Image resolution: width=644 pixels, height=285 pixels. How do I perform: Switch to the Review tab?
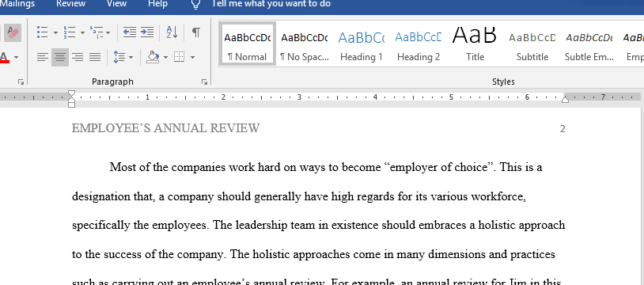pos(70,4)
